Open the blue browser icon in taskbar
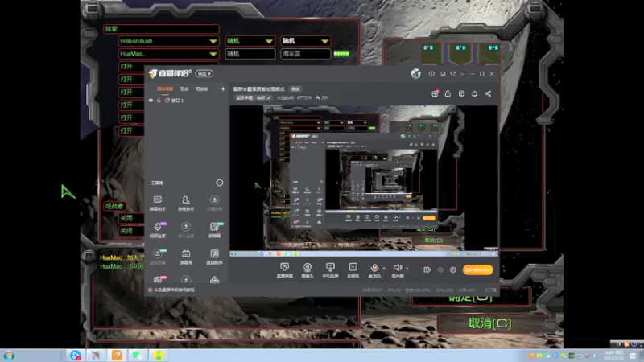The width and height of the screenshot is (644, 362). (76, 355)
